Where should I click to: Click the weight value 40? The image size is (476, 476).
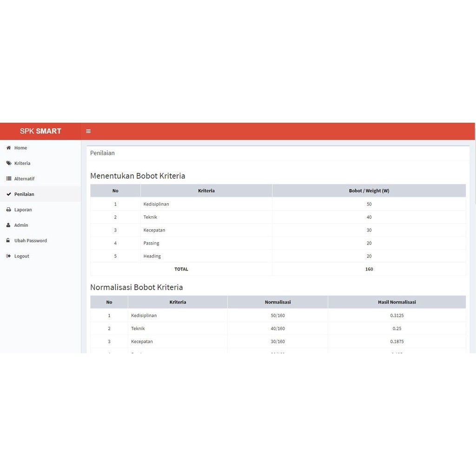(369, 217)
